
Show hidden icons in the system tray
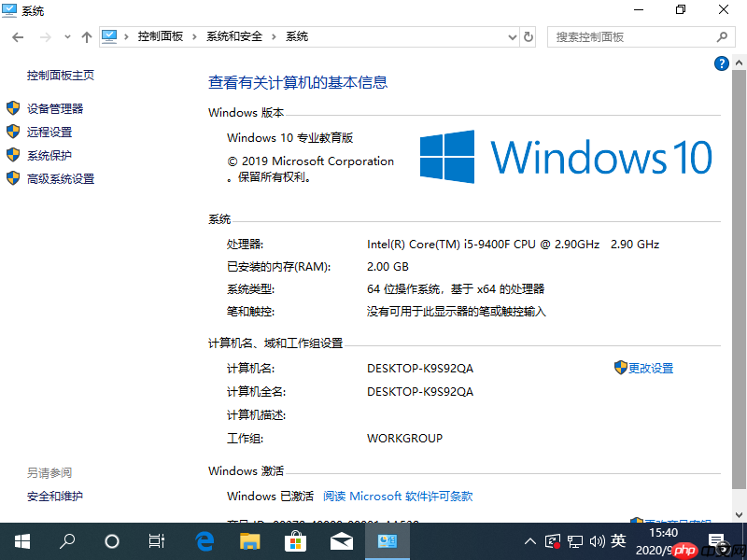(529, 540)
